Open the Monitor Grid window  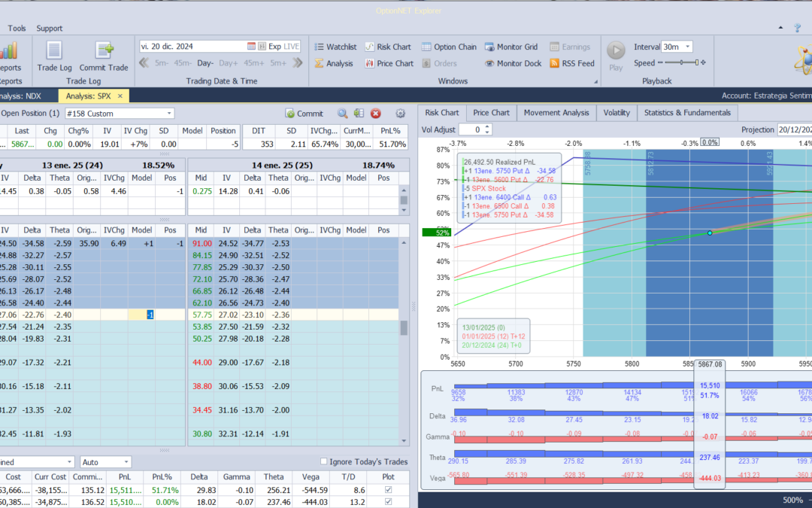pos(511,47)
